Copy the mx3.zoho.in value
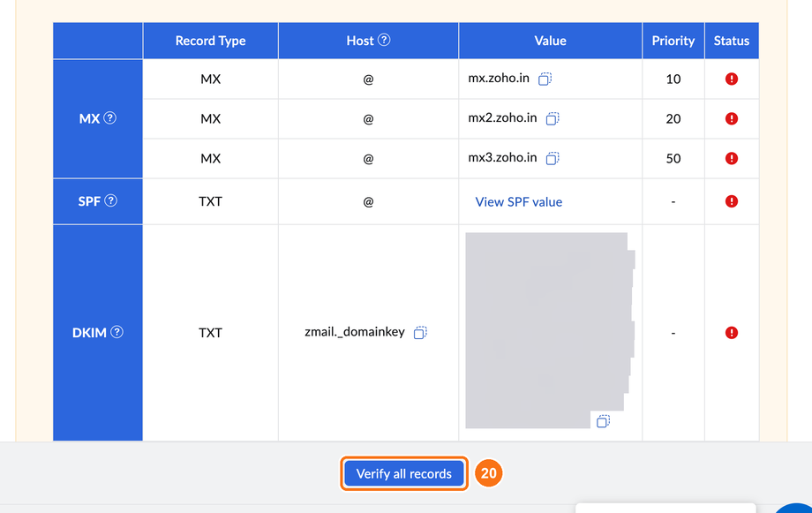This screenshot has width=812, height=513. coord(553,158)
